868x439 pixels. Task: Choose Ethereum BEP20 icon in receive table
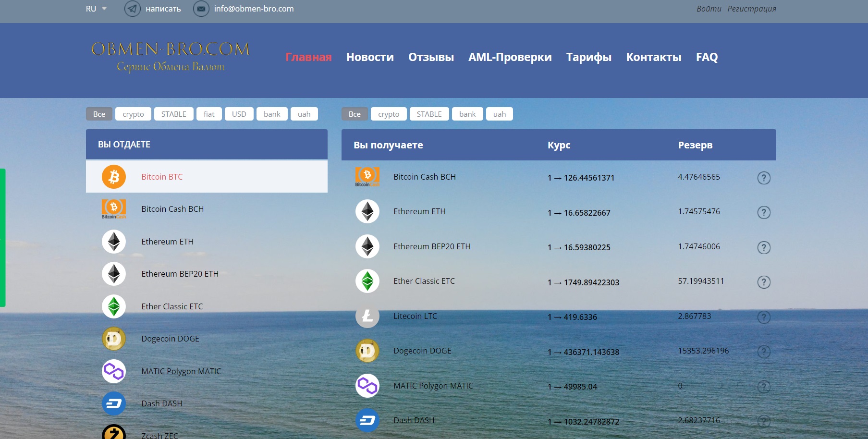(367, 246)
